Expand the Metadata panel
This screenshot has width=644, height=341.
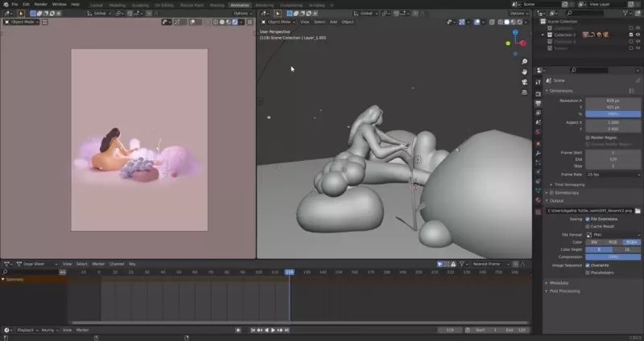click(x=560, y=282)
